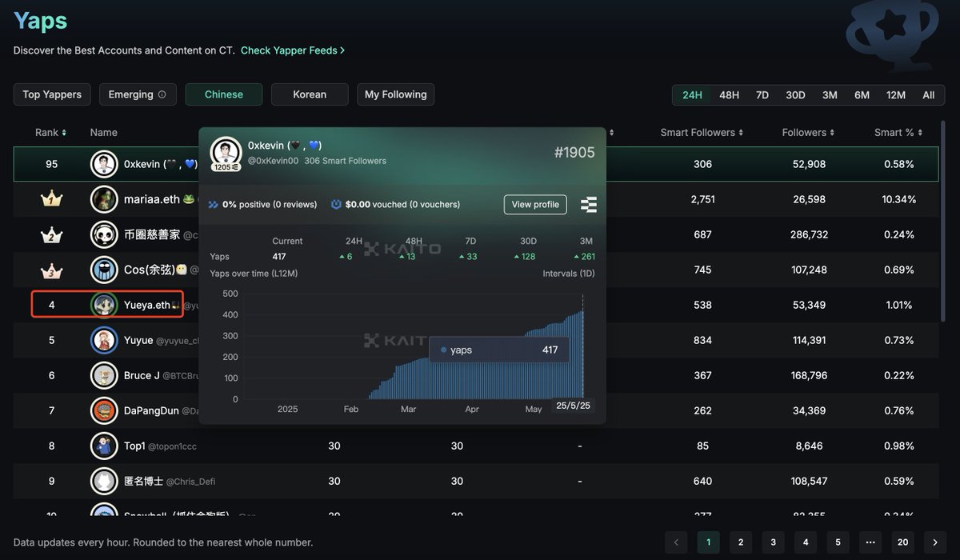Select the Chinese tab

(224, 94)
